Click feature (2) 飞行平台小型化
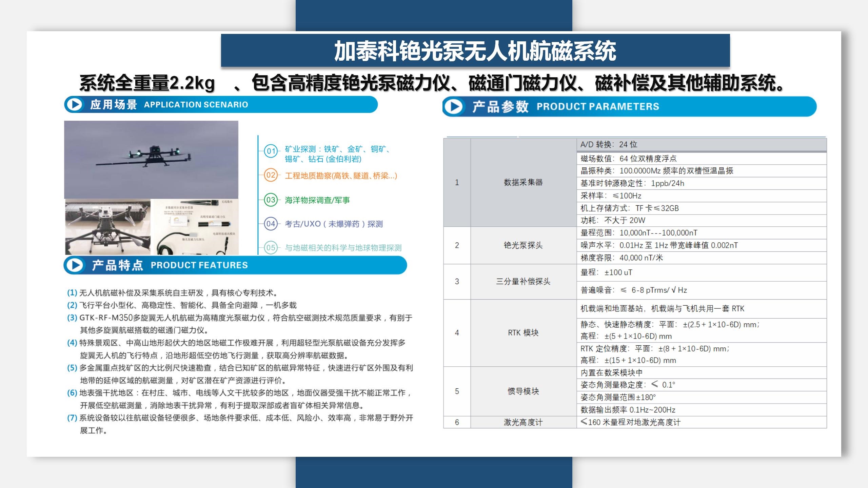Viewport: 868px width, 488px height. [x=182, y=305]
